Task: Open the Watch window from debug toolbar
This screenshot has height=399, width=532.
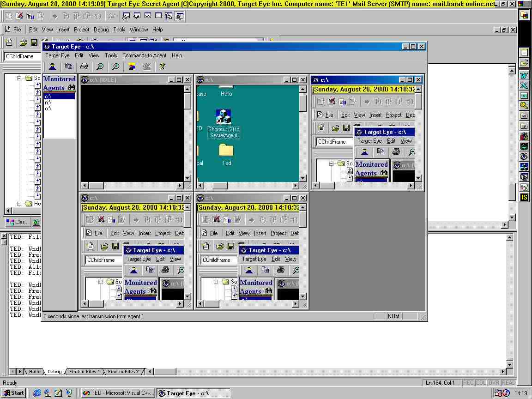Action: point(126,16)
